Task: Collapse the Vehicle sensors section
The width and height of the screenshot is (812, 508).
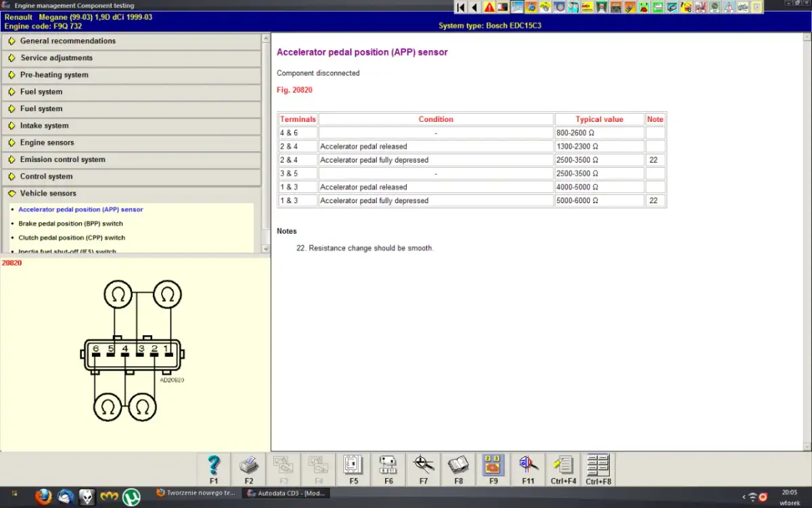Action: [x=48, y=194]
